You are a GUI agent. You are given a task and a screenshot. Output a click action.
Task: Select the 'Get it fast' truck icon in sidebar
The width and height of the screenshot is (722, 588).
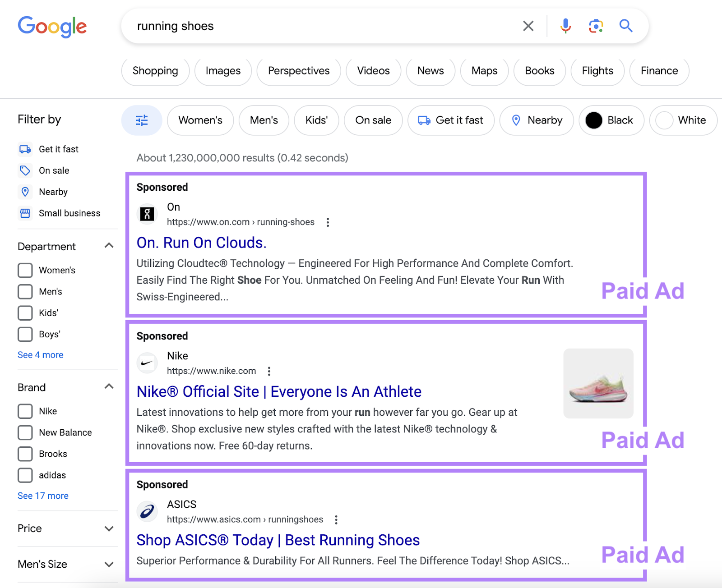[25, 149]
